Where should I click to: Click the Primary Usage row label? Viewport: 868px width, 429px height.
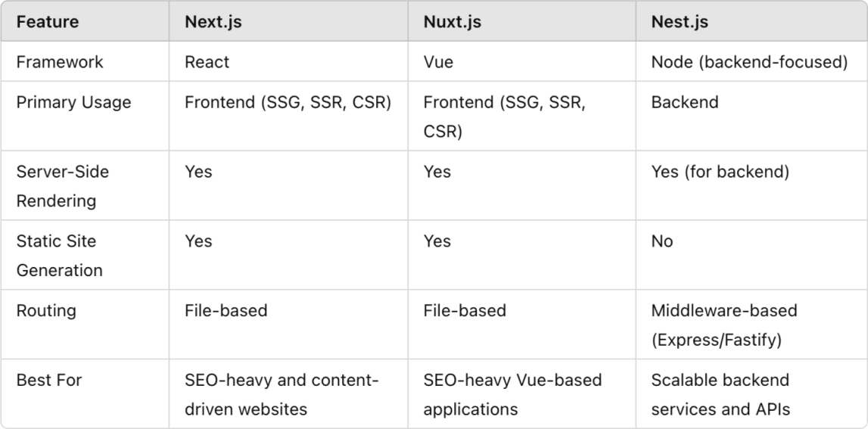pos(73,102)
